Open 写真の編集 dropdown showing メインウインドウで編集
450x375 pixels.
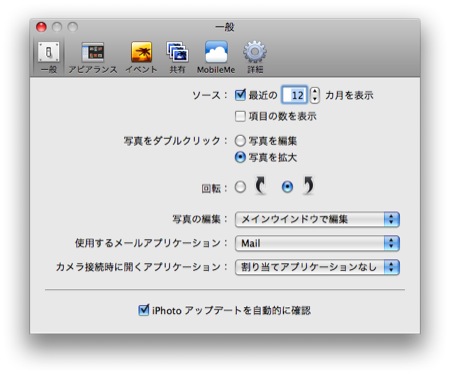pos(317,219)
